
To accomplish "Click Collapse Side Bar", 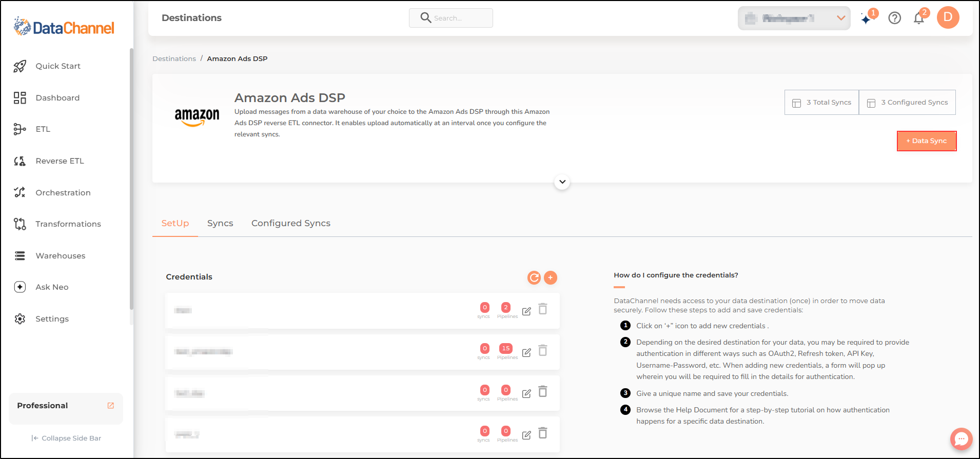I will click(x=66, y=438).
